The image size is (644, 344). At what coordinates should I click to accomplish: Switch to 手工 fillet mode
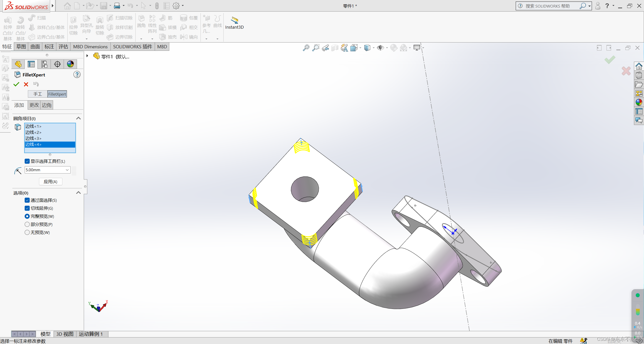coord(38,94)
